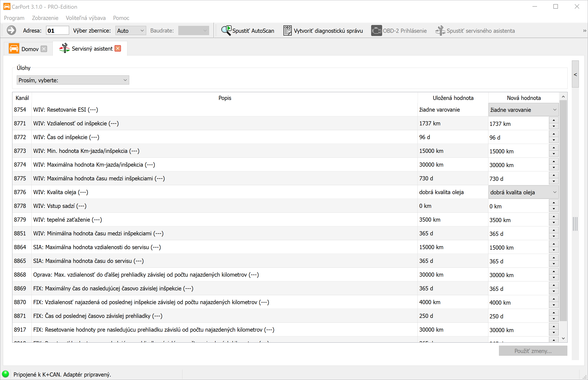The image size is (588, 380).
Task: Decrease the 8772 time value spinner
Action: [554, 140]
